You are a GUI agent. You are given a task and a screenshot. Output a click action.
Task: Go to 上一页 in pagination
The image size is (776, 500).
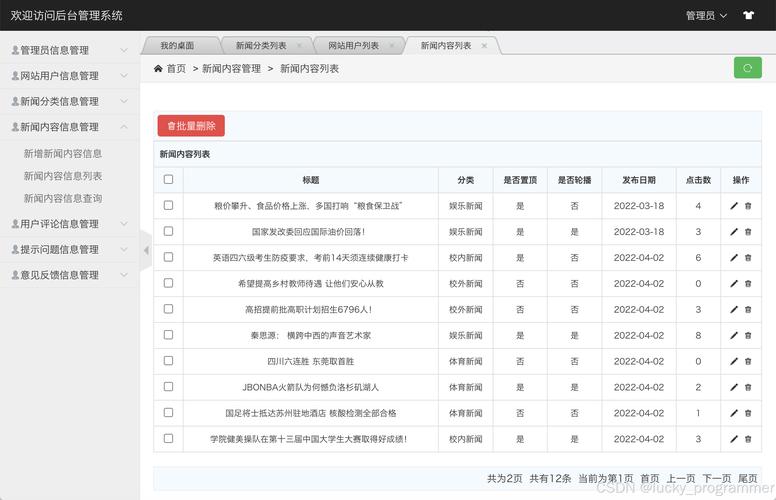coord(680,478)
